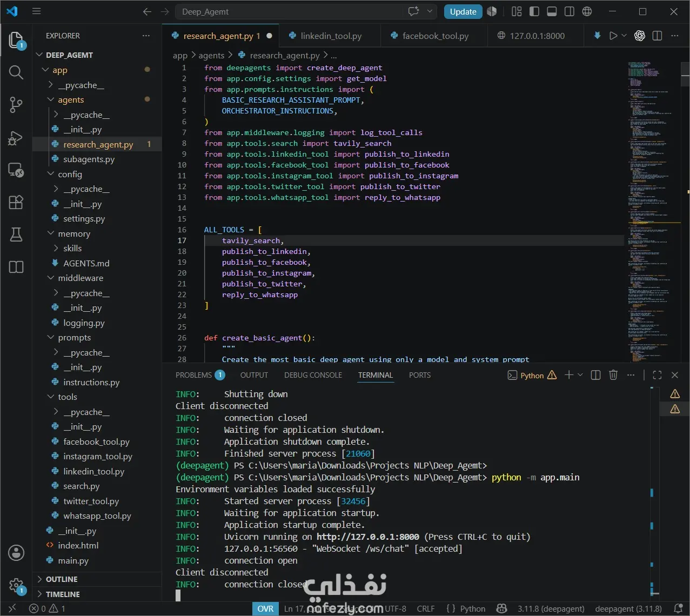Open the Explorer view in activity bar
690x616 pixels.
click(x=16, y=41)
